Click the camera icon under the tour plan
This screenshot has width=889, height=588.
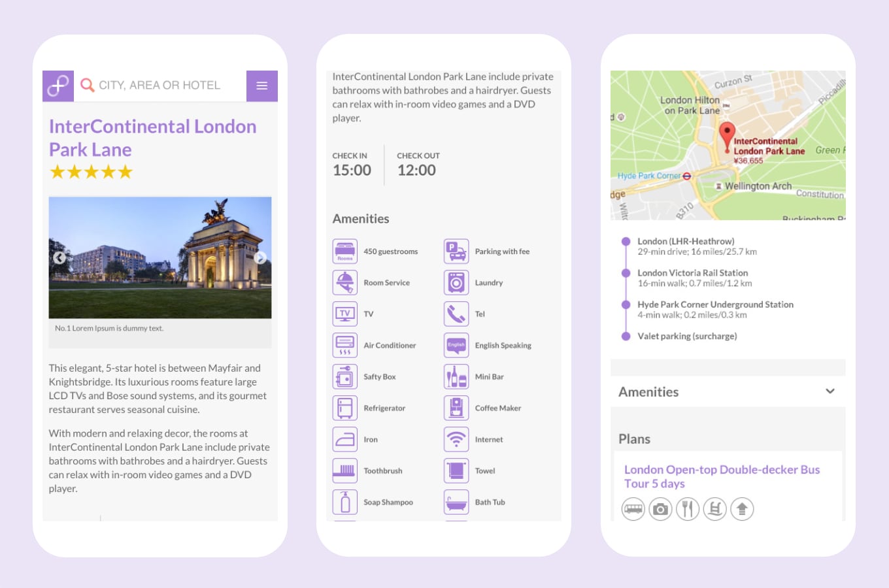coord(660,508)
